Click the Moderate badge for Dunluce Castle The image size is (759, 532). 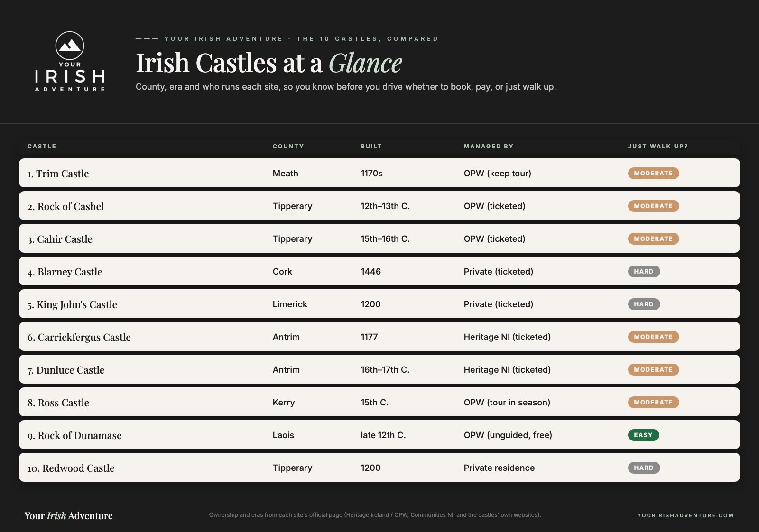point(653,369)
